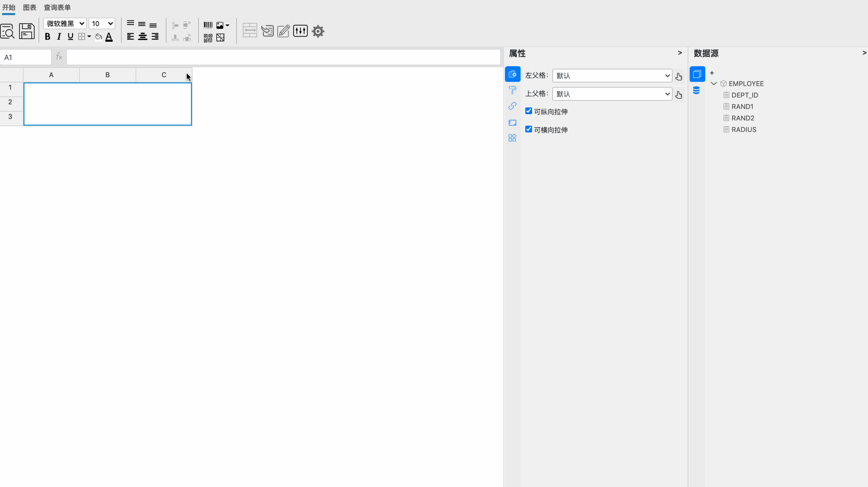Select column C header
Image resolution: width=868 pixels, height=487 pixels.
[x=164, y=75]
